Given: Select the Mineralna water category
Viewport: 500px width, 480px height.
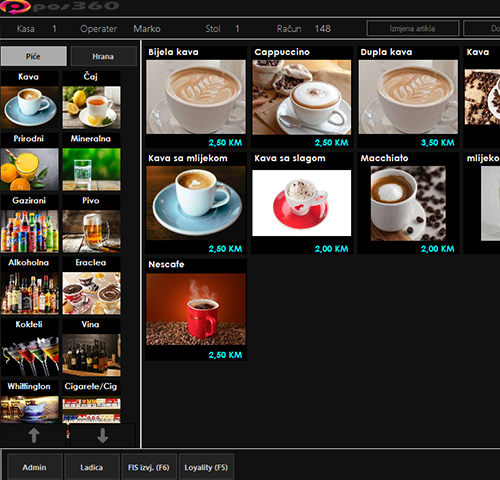Looking at the screenshot, I should (91, 162).
